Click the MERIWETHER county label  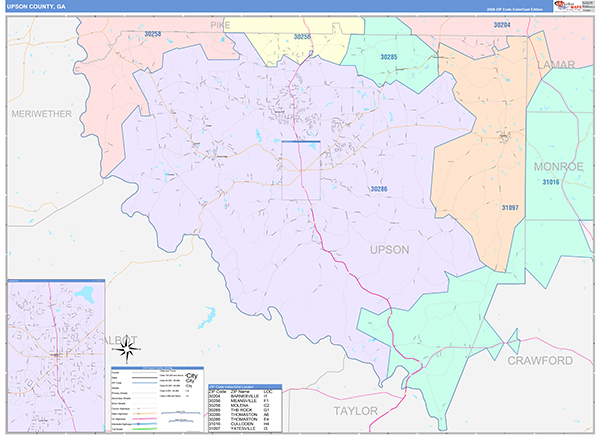pos(41,114)
